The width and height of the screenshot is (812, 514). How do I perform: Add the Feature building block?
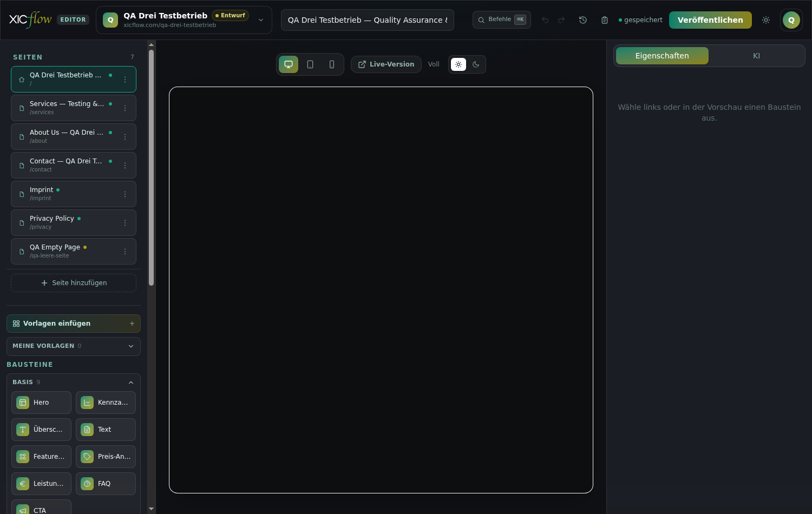click(x=41, y=457)
